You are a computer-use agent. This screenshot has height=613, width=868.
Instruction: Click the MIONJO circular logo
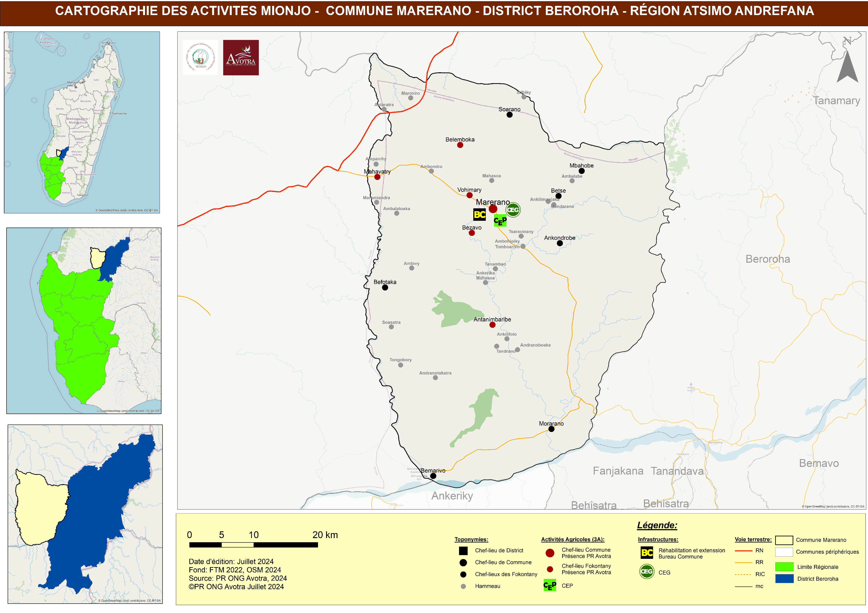tap(200, 57)
